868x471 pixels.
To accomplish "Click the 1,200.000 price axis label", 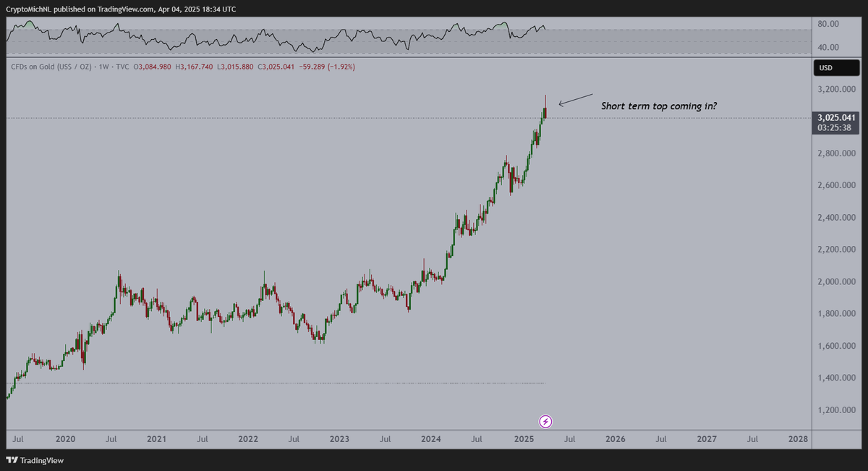I will tap(838, 410).
